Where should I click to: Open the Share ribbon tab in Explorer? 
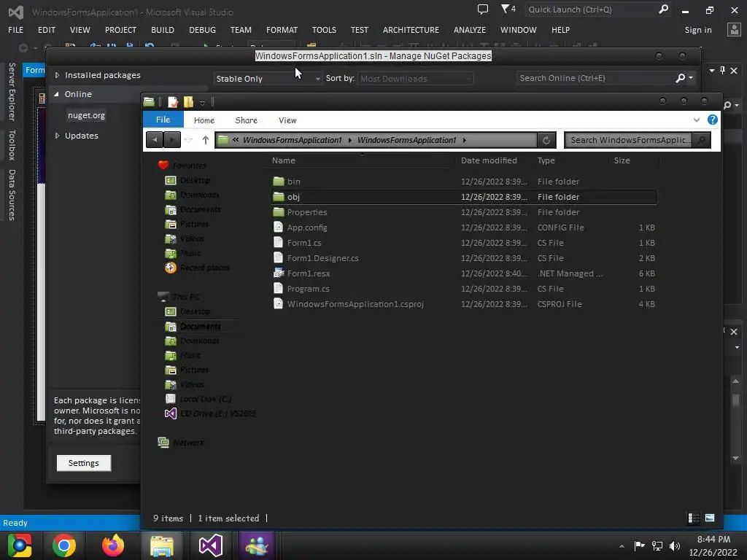[x=246, y=120]
